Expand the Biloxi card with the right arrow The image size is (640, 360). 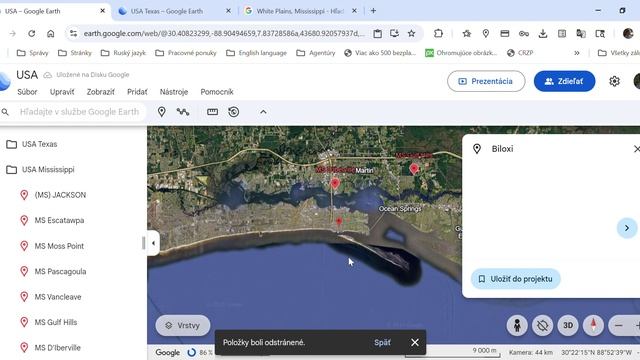627,228
